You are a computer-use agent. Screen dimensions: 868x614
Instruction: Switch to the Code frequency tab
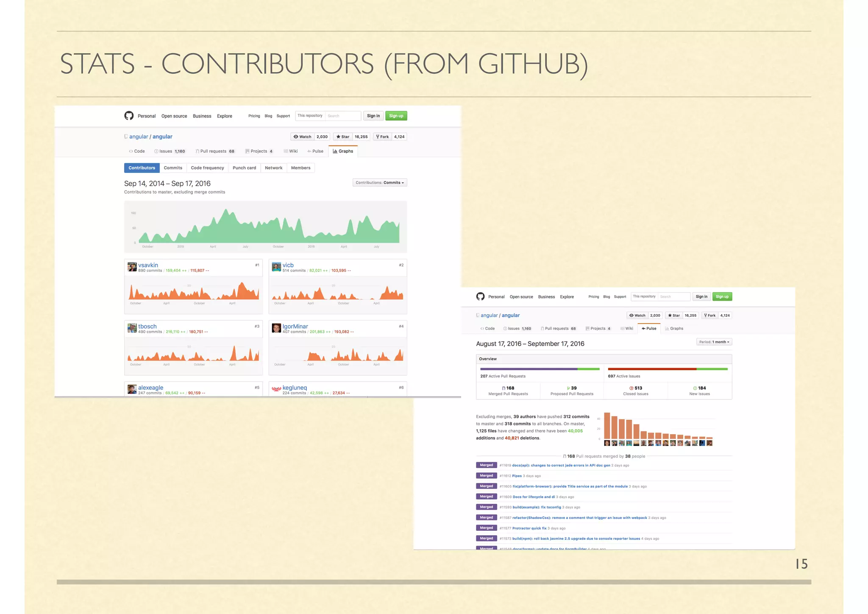[207, 168]
